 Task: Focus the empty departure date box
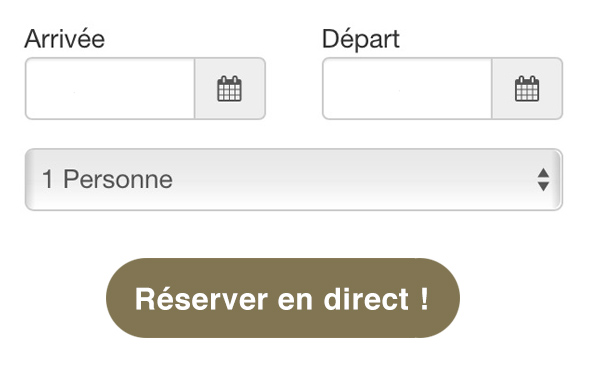pos(407,89)
